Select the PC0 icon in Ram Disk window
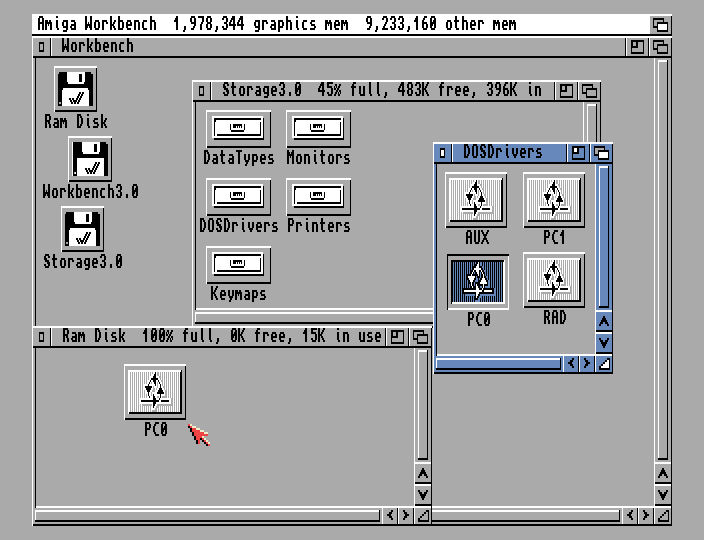This screenshot has height=540, width=704. point(155,392)
